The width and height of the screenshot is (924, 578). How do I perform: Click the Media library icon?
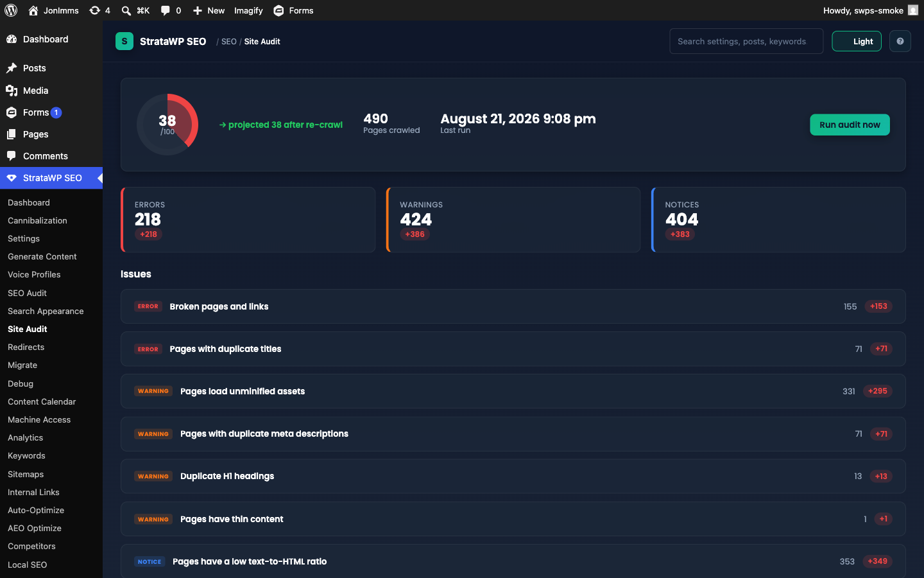click(12, 91)
